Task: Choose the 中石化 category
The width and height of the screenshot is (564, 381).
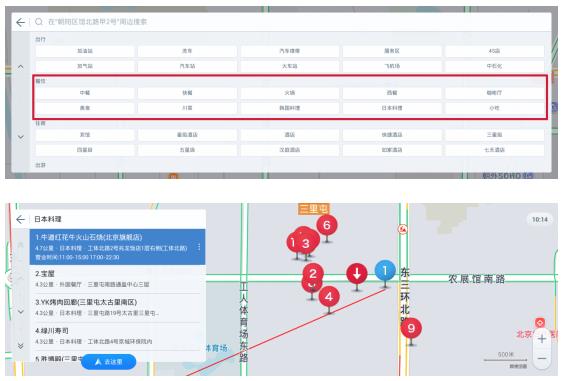Action: click(494, 66)
